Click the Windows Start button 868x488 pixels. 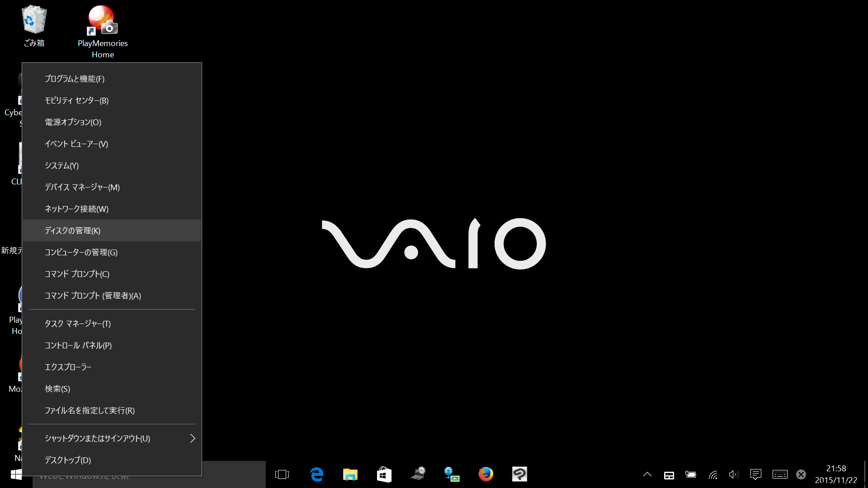click(x=16, y=474)
